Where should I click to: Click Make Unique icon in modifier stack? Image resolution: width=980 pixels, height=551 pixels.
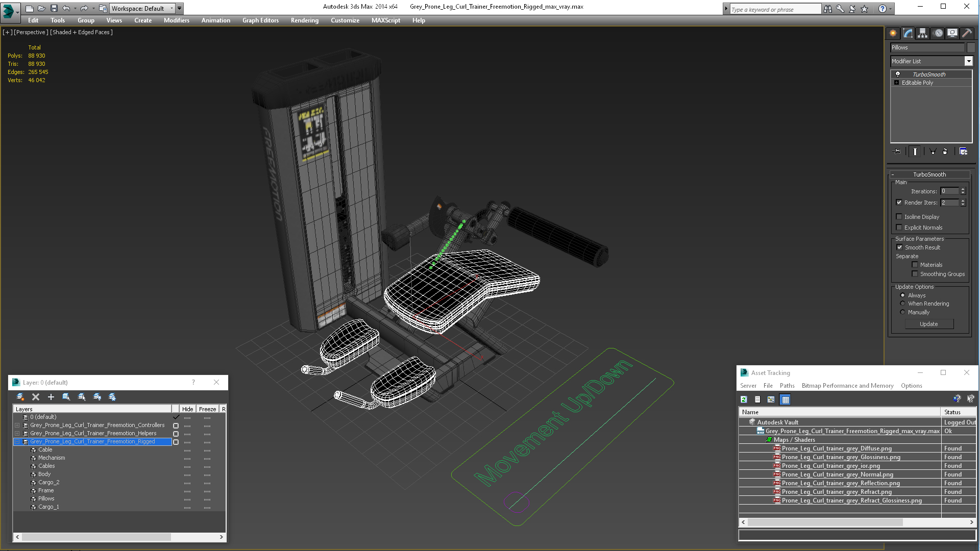933,152
